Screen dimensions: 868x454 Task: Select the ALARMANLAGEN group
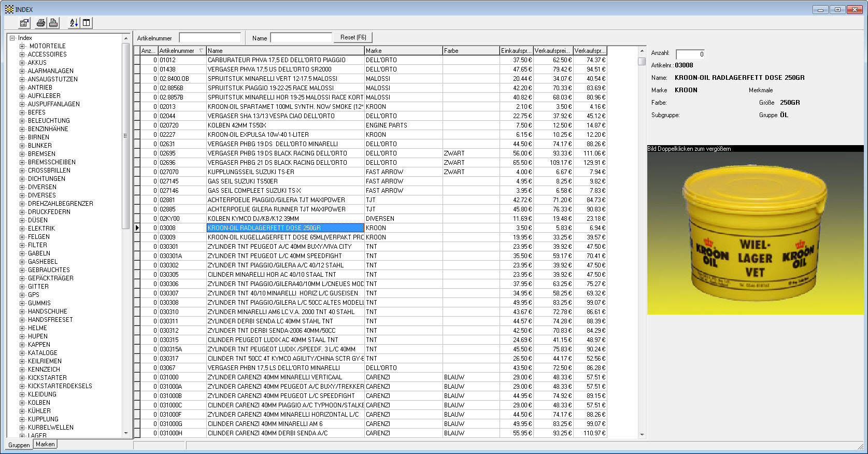pos(51,71)
